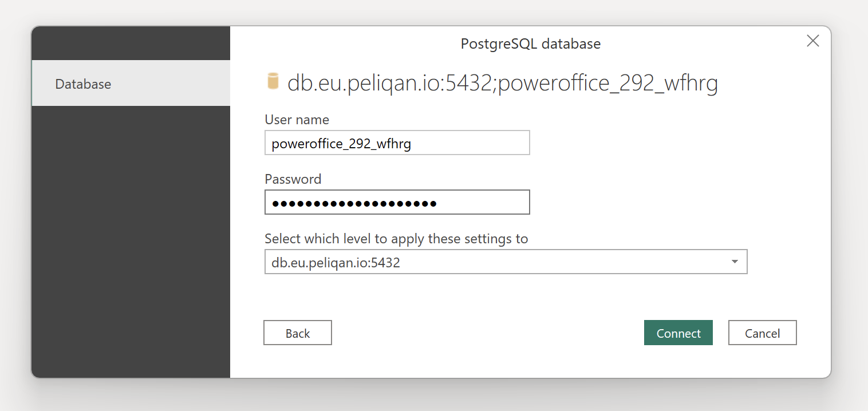Click the 'Select which level to apply' label
868x411 pixels.
coord(396,239)
